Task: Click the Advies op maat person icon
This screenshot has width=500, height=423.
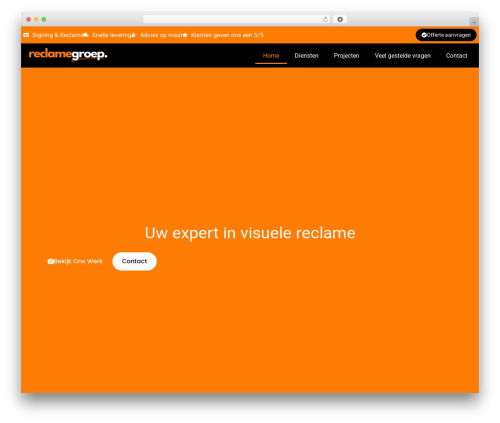Action: (134, 35)
